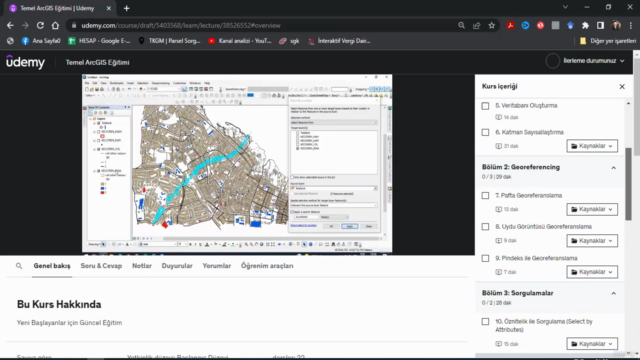Viewport: 640px width, 360px height.
Task: Reload the page with the refresh icon
Action: (40, 25)
